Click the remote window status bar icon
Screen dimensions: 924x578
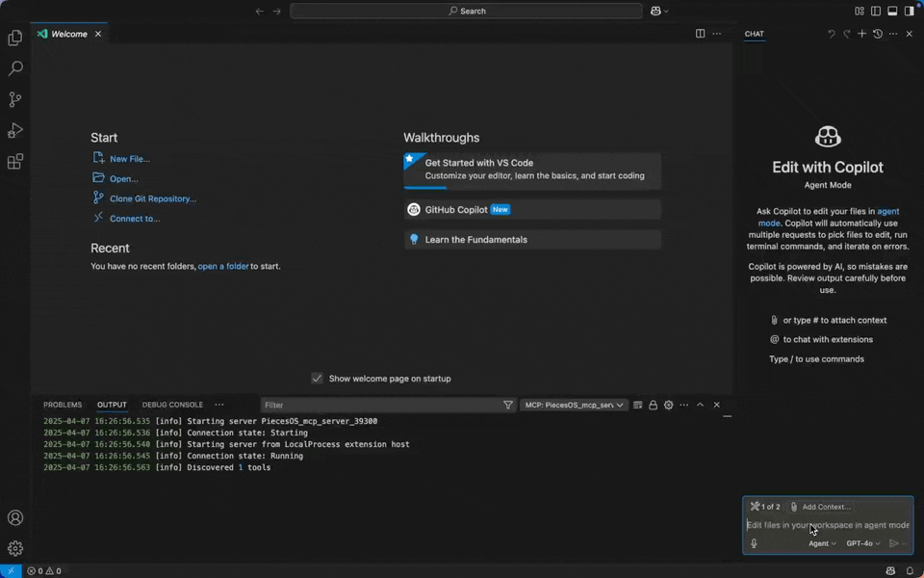tap(11, 570)
